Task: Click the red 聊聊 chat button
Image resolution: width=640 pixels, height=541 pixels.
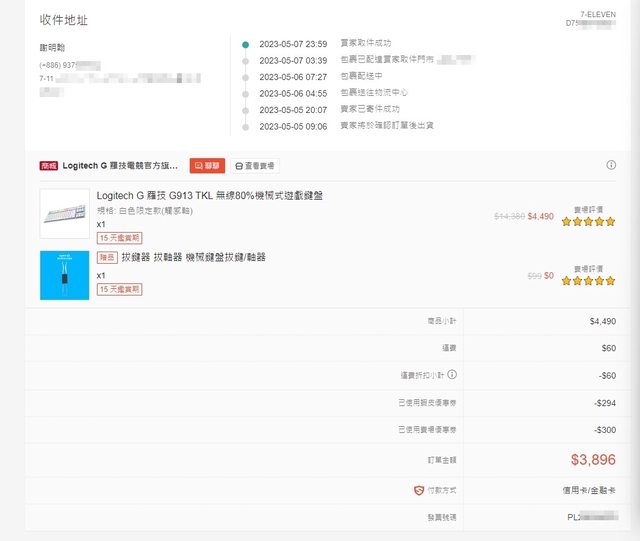Action: click(x=207, y=165)
